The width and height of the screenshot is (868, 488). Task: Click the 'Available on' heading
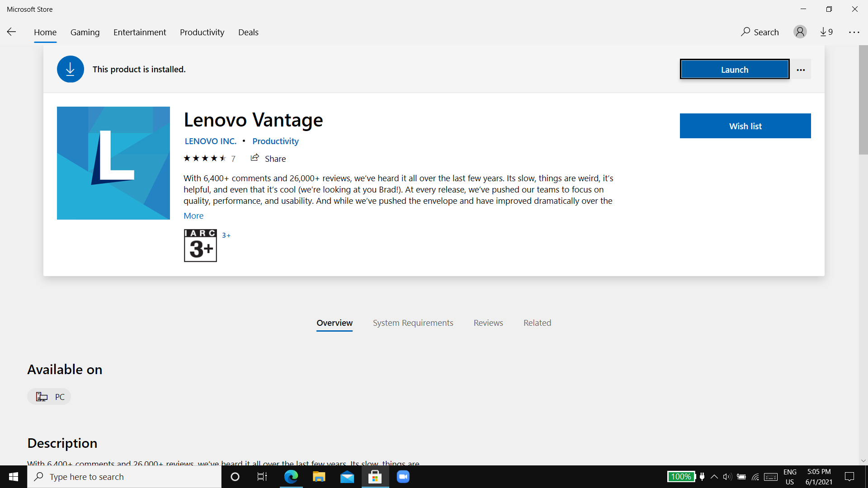[65, 369]
